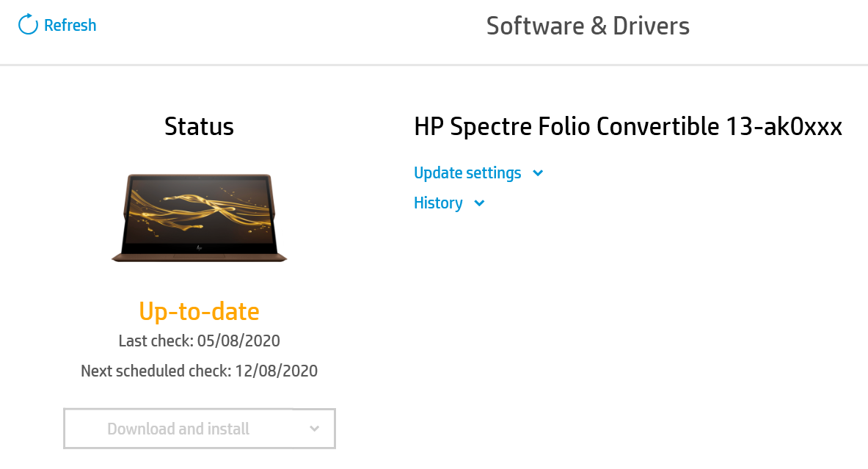This screenshot has width=868, height=469.
Task: Open the Download and install dropdown options
Action: coord(314,428)
